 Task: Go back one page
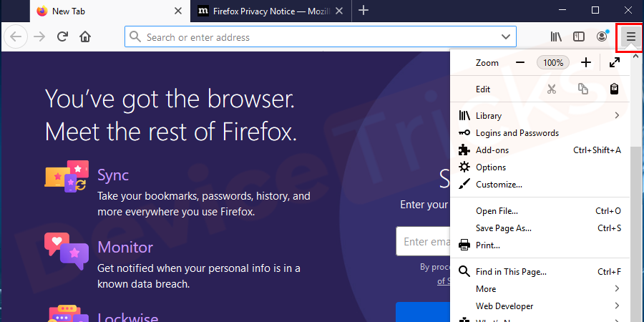16,37
